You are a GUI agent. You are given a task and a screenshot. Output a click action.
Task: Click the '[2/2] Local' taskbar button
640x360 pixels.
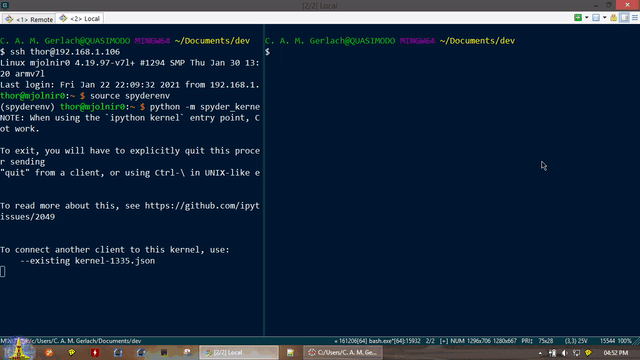coord(239,352)
